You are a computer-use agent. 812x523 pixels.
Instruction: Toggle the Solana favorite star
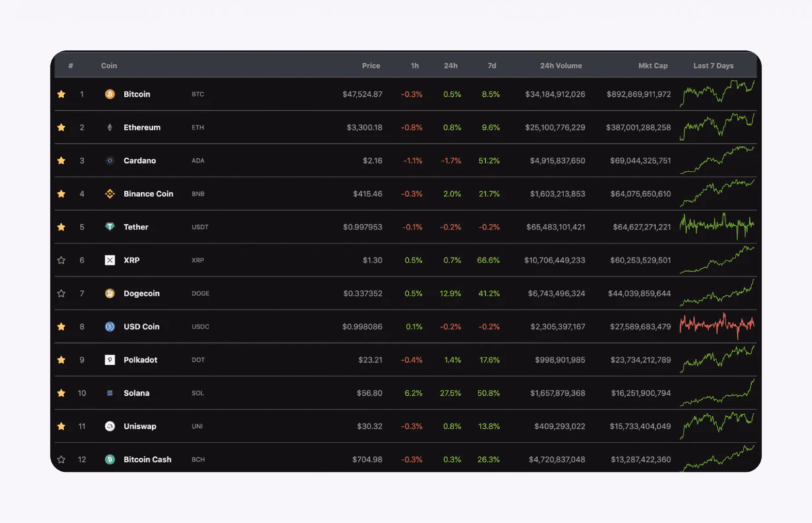coord(61,393)
